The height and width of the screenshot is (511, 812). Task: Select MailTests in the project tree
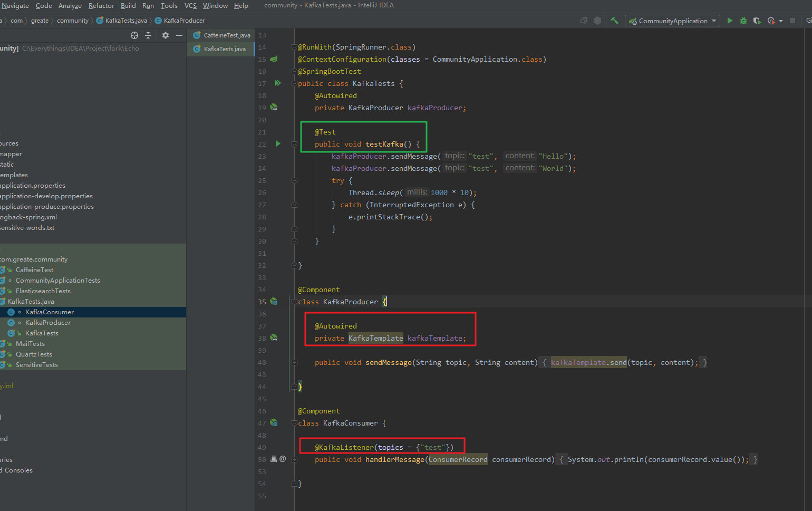30,344
